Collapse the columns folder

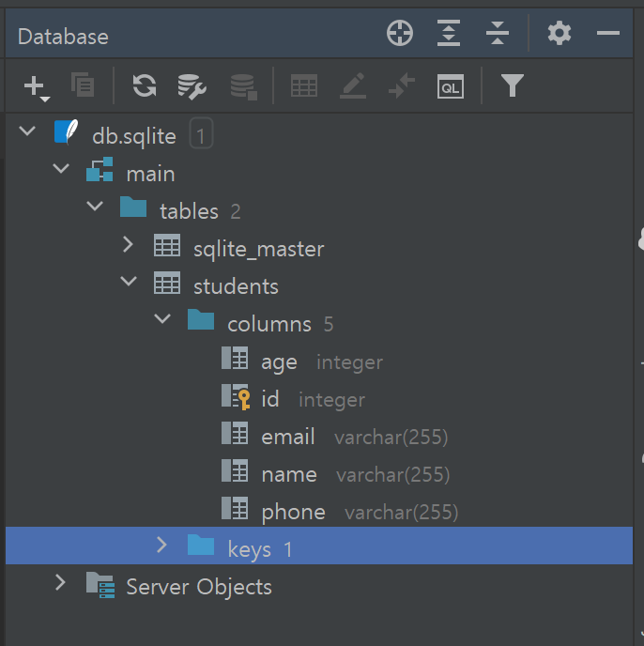[x=162, y=318]
